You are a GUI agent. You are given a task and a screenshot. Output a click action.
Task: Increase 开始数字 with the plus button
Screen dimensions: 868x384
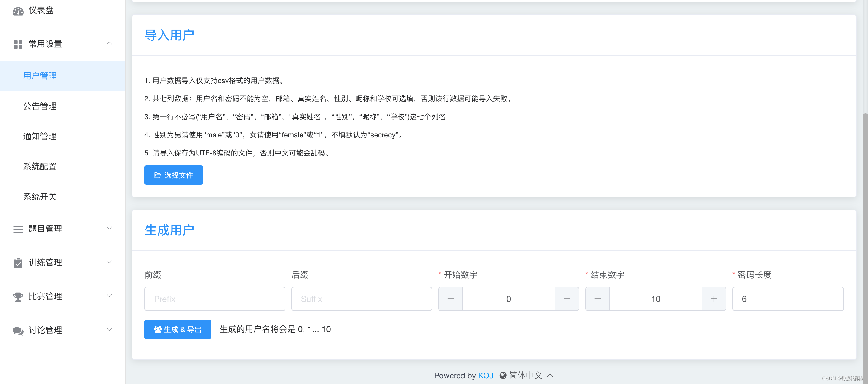tap(566, 299)
